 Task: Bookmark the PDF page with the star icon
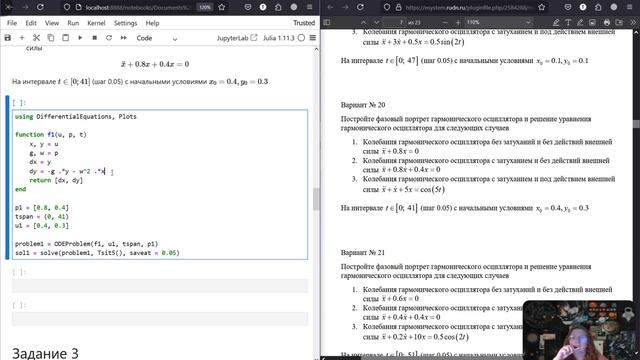(542, 7)
